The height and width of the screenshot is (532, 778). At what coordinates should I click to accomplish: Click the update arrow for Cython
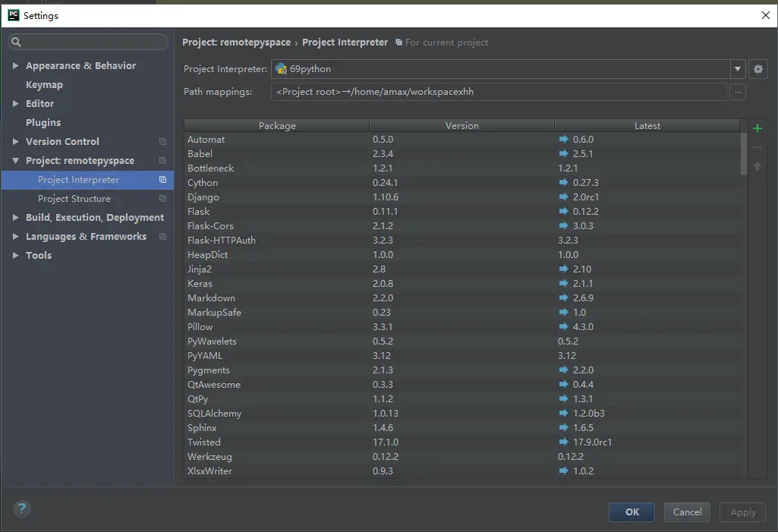(x=563, y=182)
